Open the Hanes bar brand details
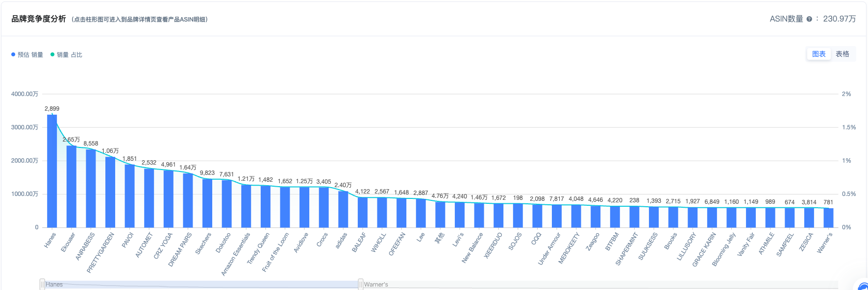This screenshot has height=290, width=868. [52, 171]
